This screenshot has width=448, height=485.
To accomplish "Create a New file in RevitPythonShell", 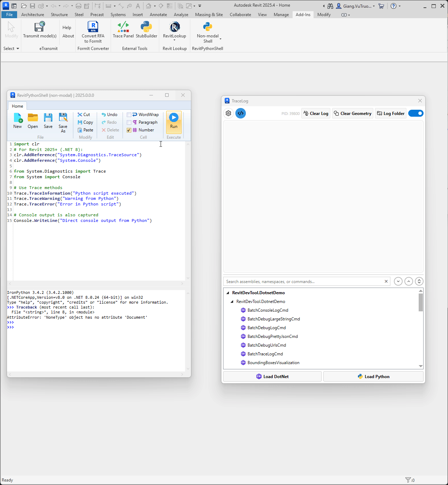I will [x=17, y=121].
